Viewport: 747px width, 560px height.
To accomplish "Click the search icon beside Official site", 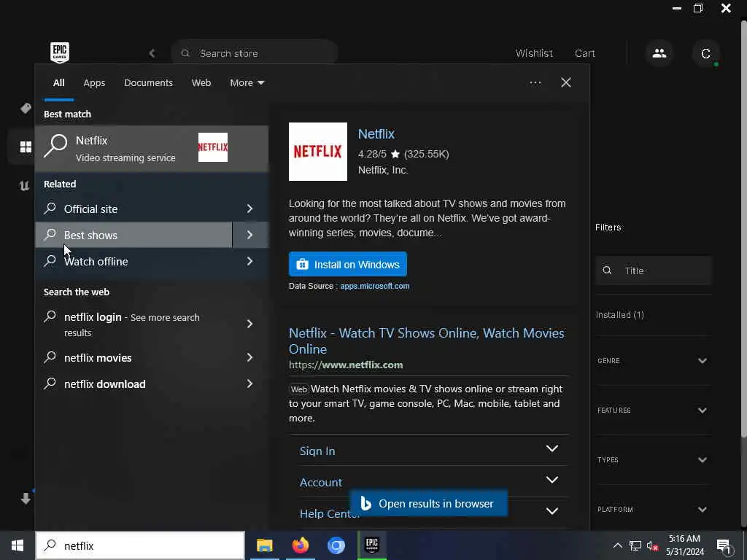I will 50,208.
